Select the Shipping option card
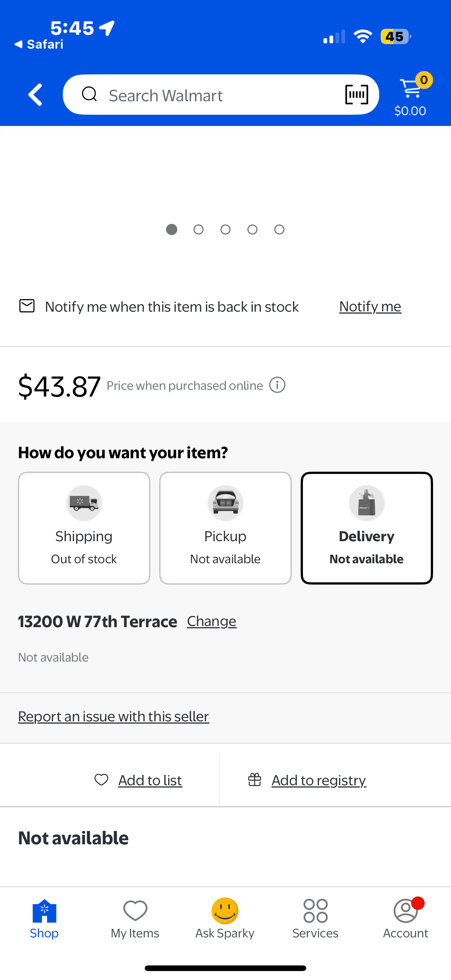This screenshot has height=980, width=451. pos(84,528)
